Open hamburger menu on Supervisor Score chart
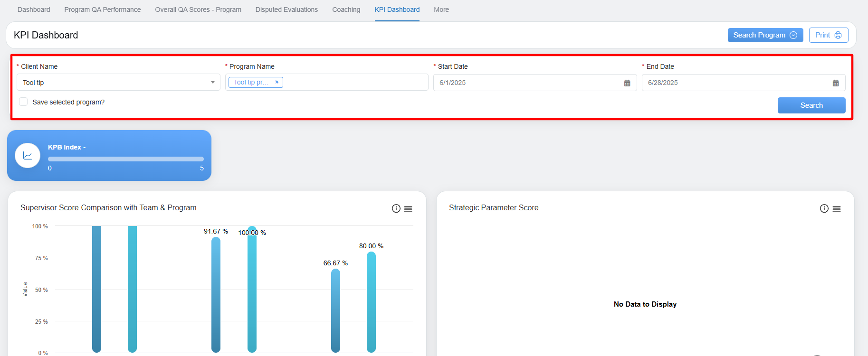This screenshot has height=356, width=868. [x=408, y=209]
